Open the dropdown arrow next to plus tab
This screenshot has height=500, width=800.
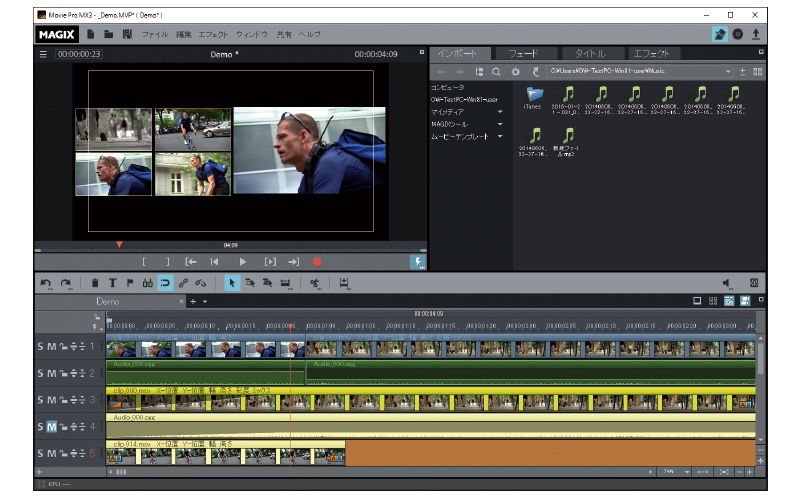point(205,302)
